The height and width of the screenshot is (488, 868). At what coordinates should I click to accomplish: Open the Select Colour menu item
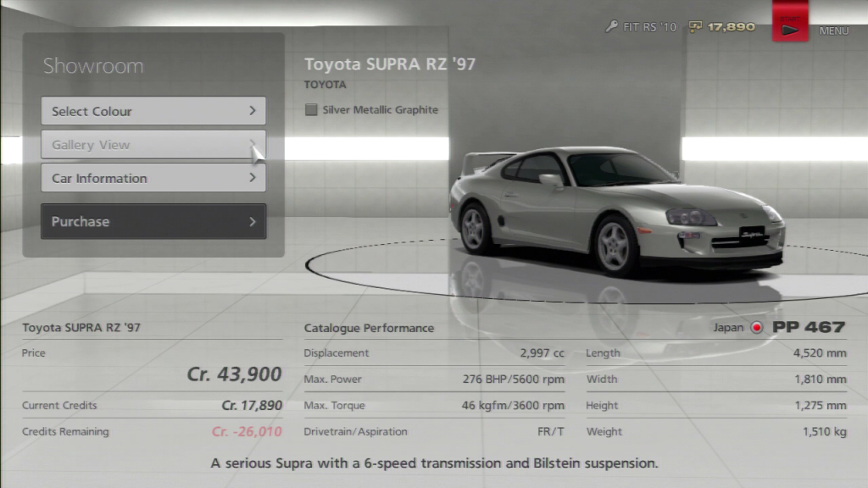[x=153, y=111]
